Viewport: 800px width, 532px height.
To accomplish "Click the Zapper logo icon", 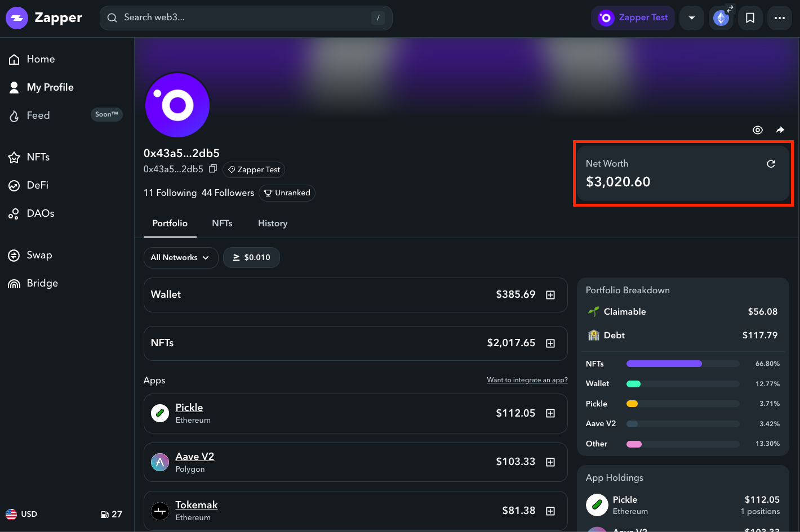I will (17, 18).
